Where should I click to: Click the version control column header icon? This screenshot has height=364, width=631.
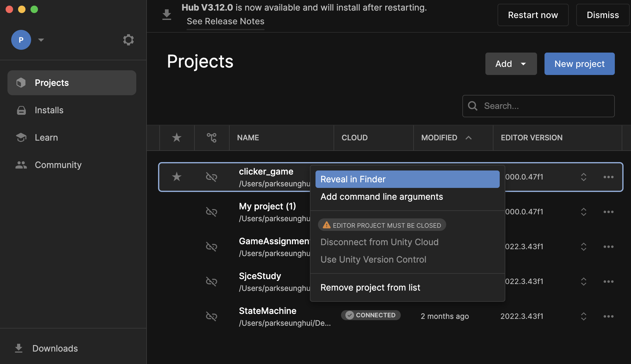(x=212, y=138)
